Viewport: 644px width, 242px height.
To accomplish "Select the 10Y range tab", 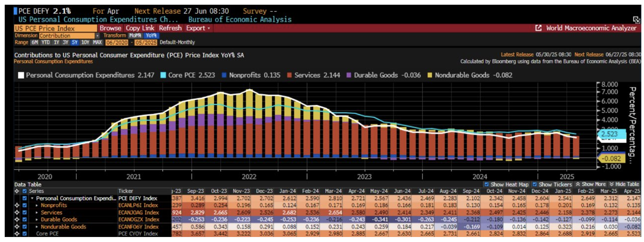I will pos(85,42).
